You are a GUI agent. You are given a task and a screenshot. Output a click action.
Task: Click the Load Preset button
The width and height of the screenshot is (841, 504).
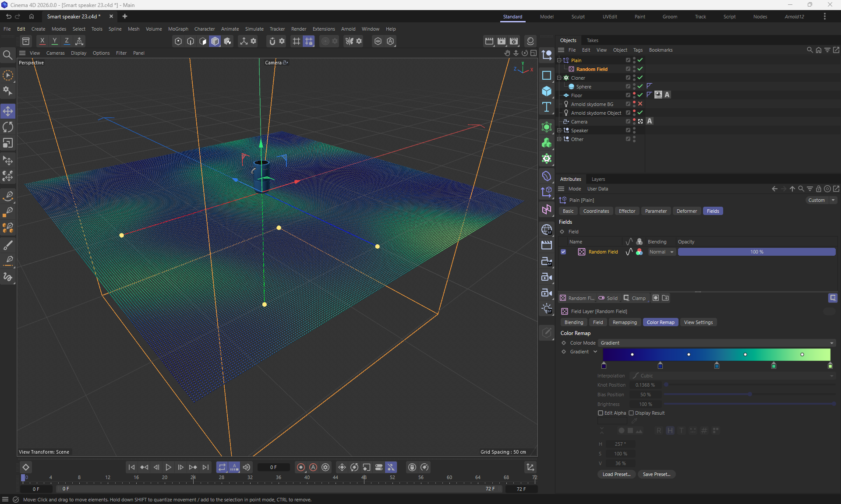pos(616,474)
